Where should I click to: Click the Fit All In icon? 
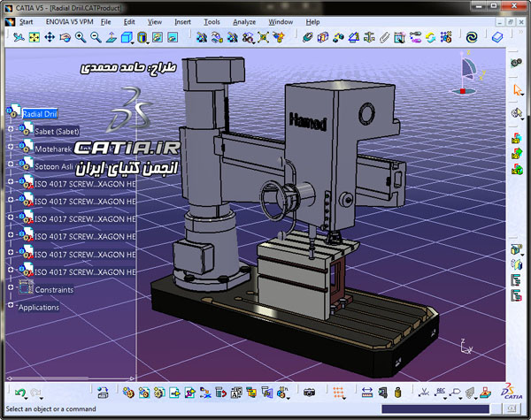click(35, 37)
